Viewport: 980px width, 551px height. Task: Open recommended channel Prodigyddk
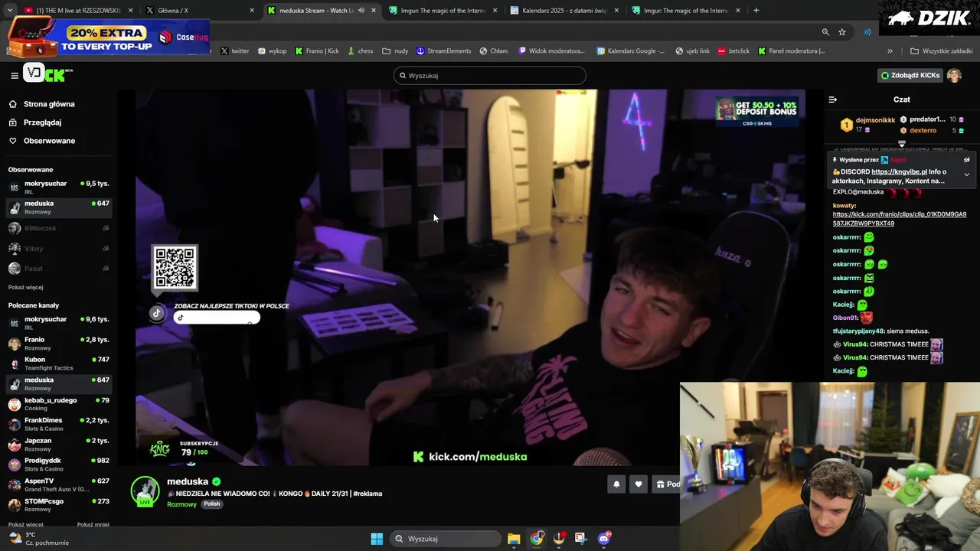point(58,465)
